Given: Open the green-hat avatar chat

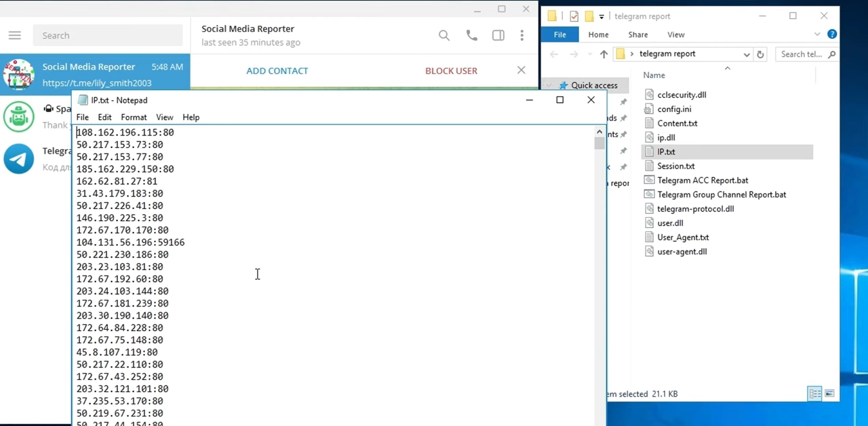Looking at the screenshot, I should point(18,117).
